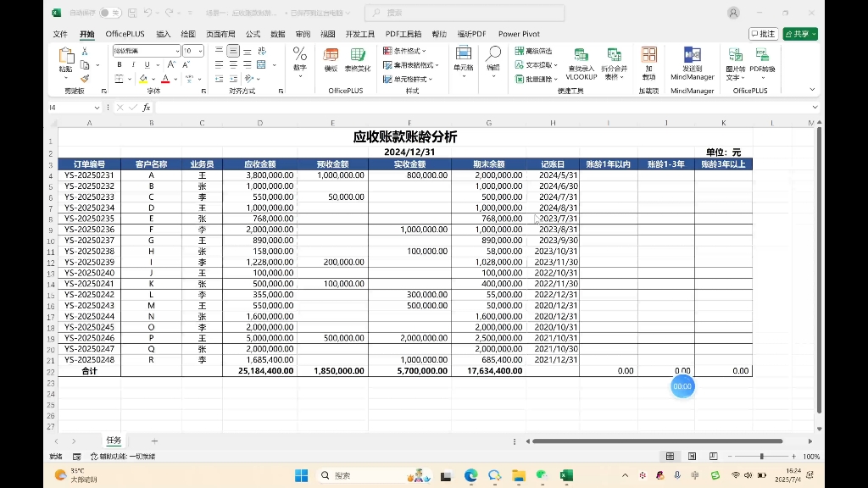Viewport: 868px width, 488px height.
Task: Undo the last action
Action: pos(147,13)
